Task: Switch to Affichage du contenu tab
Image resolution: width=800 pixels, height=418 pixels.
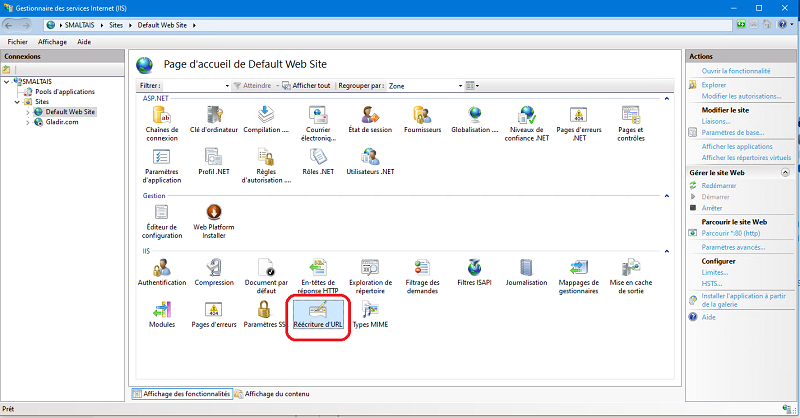Action: coord(275,395)
